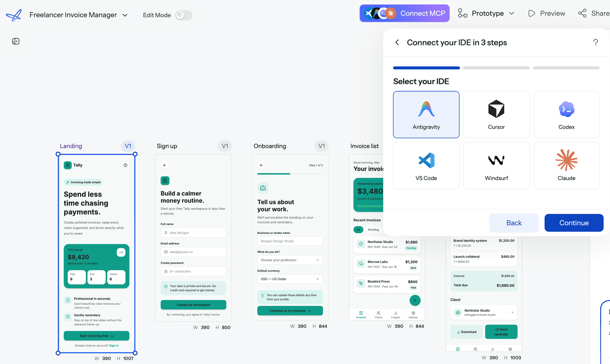
Task: Open Invoices tab in bottom navigation
Action: click(361, 315)
